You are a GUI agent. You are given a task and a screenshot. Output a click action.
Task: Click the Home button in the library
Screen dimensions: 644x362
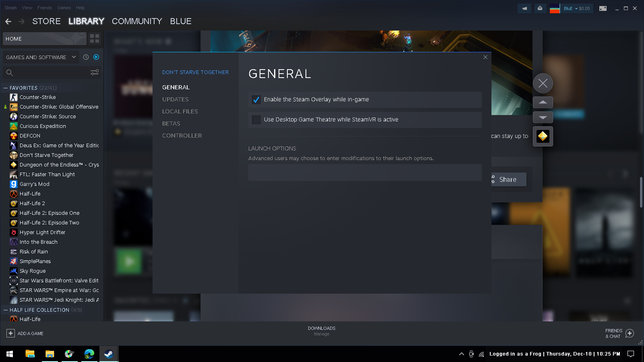pos(45,39)
